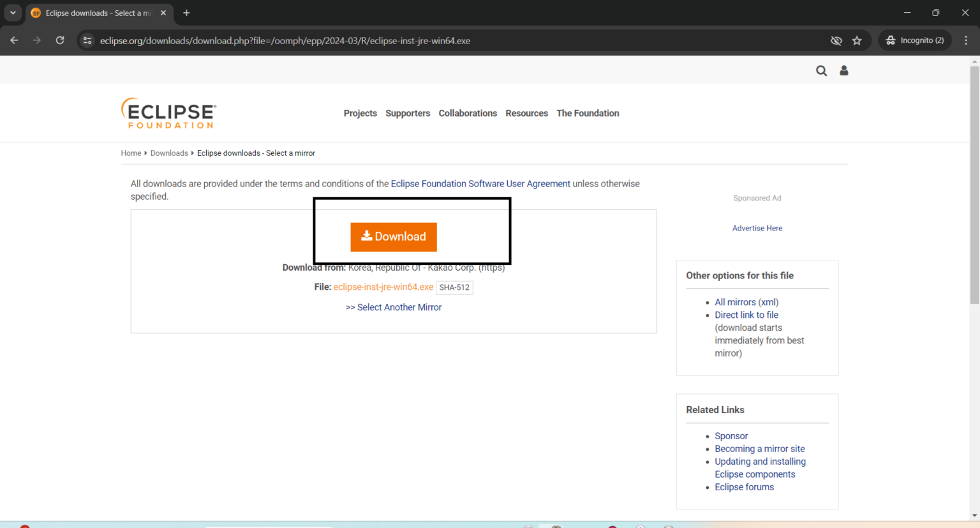Click the orange Download button
The width and height of the screenshot is (980, 528).
click(393, 237)
